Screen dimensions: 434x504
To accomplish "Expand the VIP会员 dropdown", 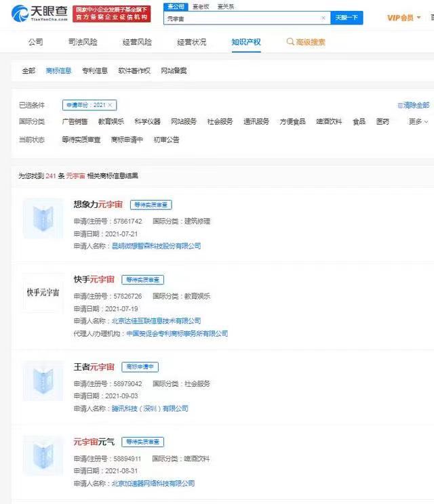I will pyautogui.click(x=403, y=18).
